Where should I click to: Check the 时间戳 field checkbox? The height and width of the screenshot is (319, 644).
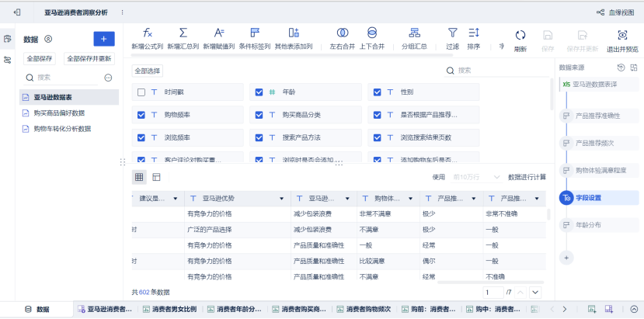[x=141, y=92]
